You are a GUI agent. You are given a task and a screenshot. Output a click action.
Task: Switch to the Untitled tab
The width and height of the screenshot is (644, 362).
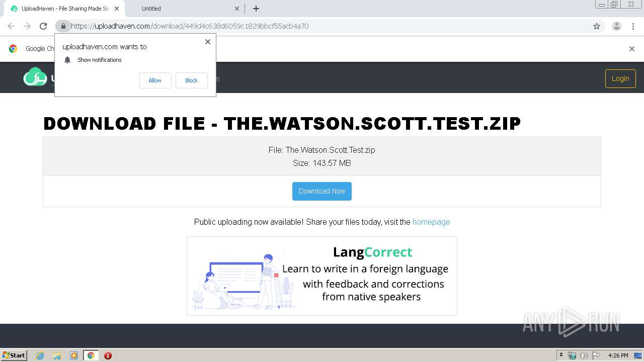coord(184,9)
